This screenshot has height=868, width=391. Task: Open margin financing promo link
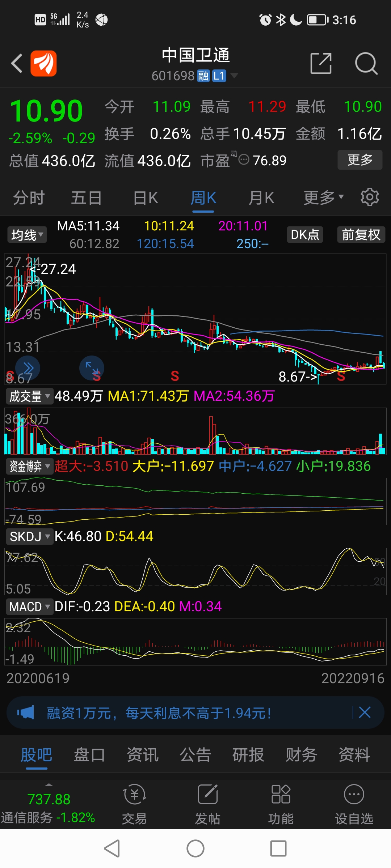pos(159,713)
